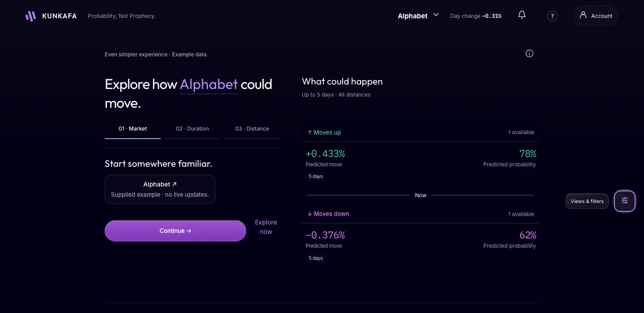This screenshot has height=313, width=644.
Task: Click the What could happen heading
Action: pos(342,81)
